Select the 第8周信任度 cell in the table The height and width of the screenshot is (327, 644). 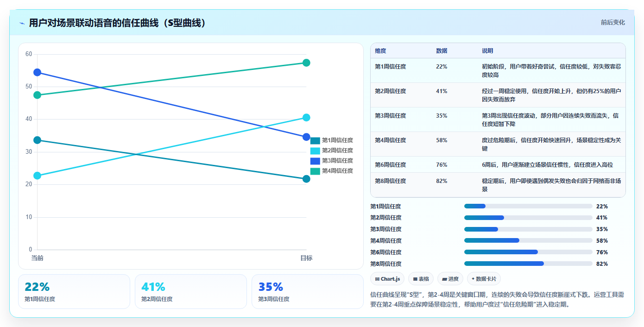click(x=391, y=181)
